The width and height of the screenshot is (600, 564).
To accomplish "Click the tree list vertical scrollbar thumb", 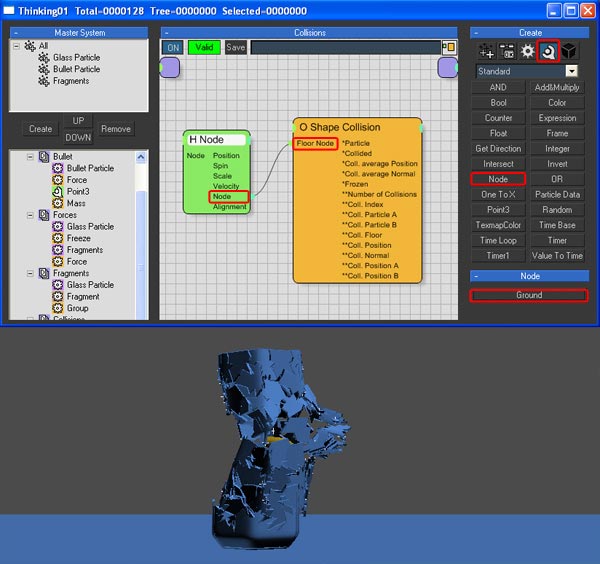I will pos(141,253).
